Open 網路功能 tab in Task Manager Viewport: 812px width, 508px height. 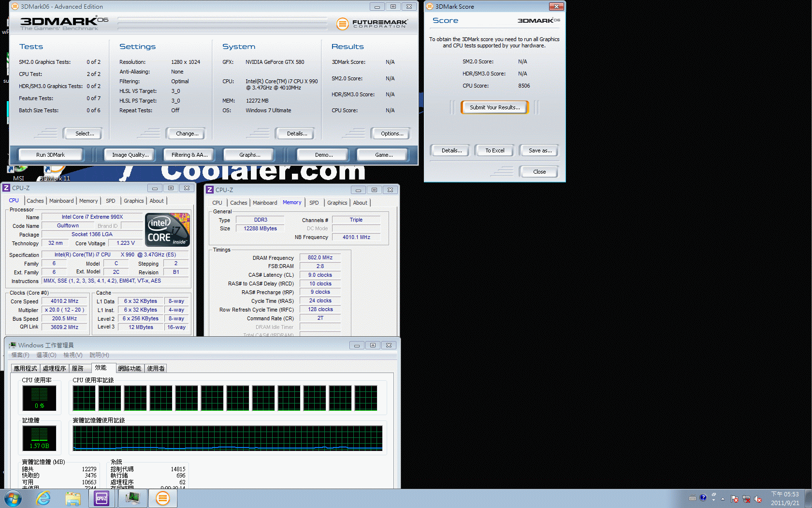[x=130, y=369]
